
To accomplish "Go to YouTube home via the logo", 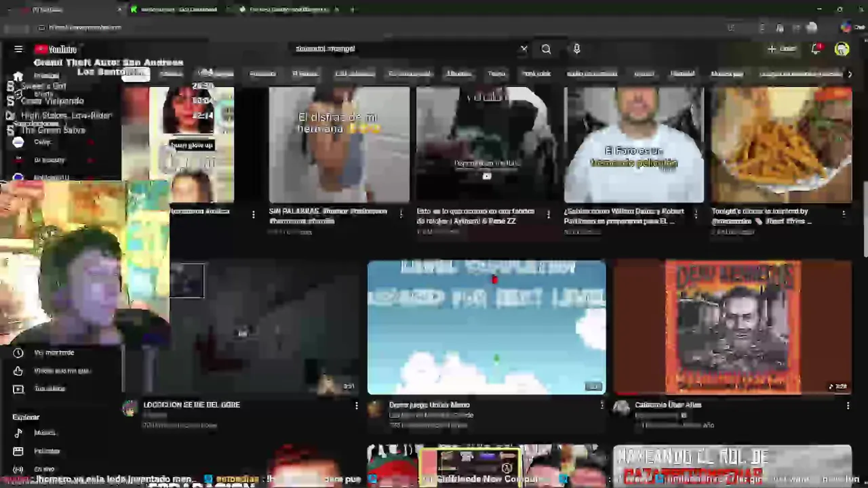I will pyautogui.click(x=56, y=49).
